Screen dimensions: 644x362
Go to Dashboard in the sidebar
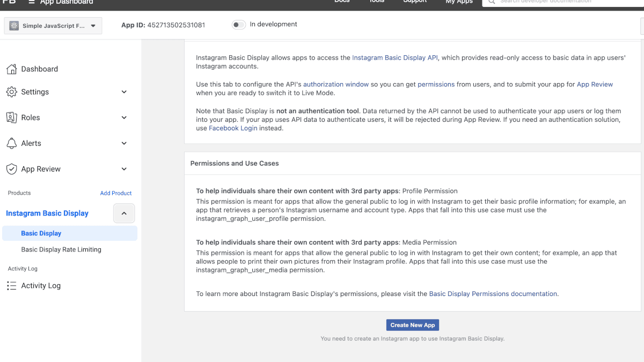[40, 69]
